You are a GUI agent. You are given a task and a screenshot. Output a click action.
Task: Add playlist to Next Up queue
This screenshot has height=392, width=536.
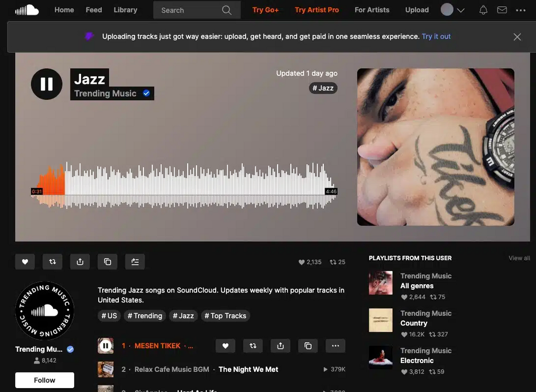[x=135, y=262]
